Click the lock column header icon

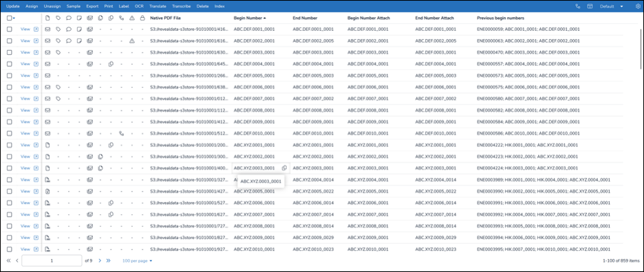click(142, 18)
